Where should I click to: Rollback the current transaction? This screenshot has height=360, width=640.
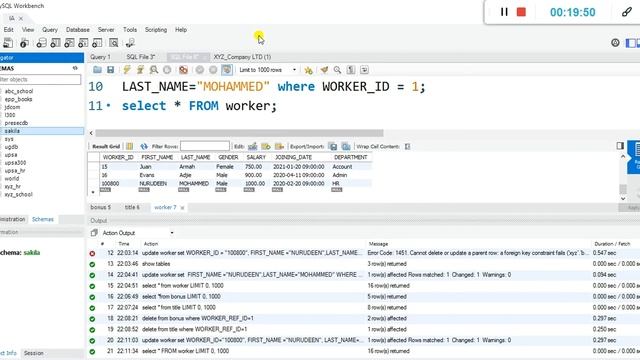[x=213, y=70]
